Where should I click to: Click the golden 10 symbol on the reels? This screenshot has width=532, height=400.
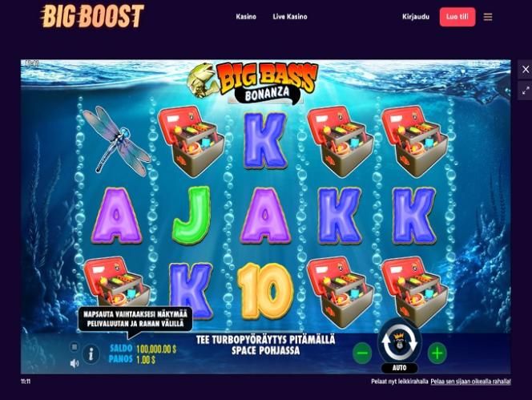click(265, 291)
